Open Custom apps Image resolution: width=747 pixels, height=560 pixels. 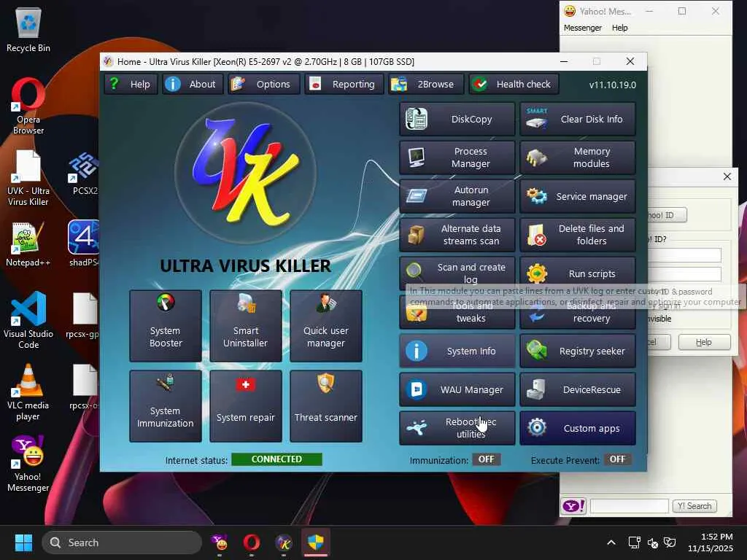(x=578, y=428)
